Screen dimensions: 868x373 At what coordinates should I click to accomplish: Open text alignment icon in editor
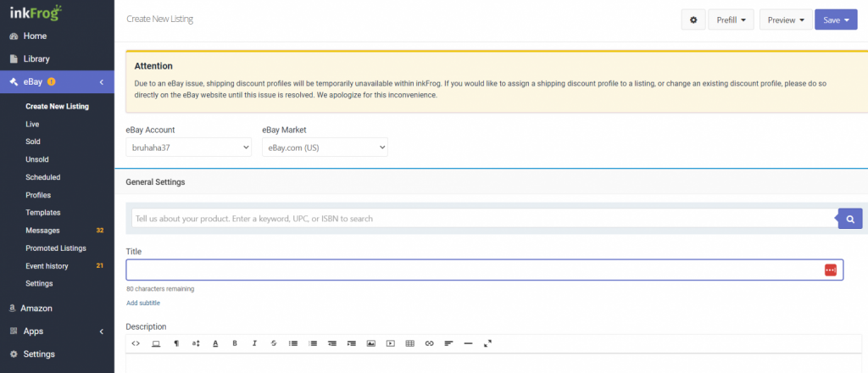click(448, 343)
